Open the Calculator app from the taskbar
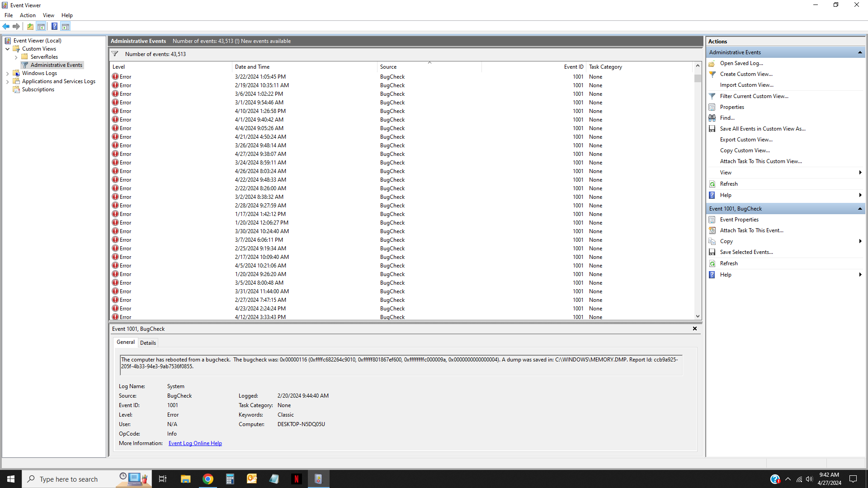The image size is (868, 488). coord(230,479)
